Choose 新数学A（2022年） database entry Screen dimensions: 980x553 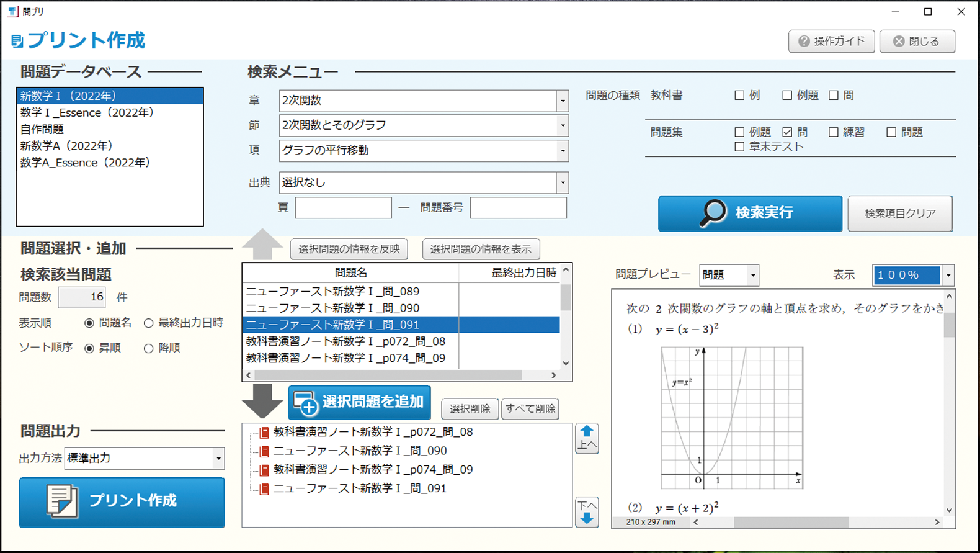pos(66,146)
